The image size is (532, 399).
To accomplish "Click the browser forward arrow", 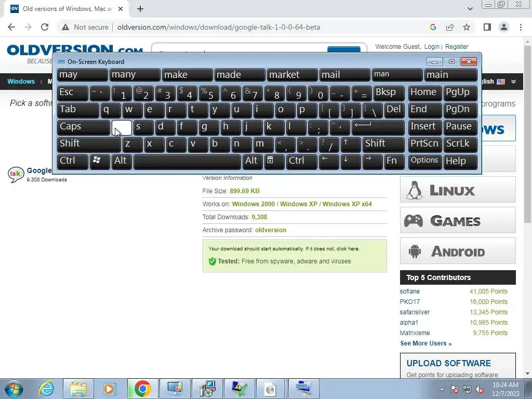I will (x=28, y=27).
